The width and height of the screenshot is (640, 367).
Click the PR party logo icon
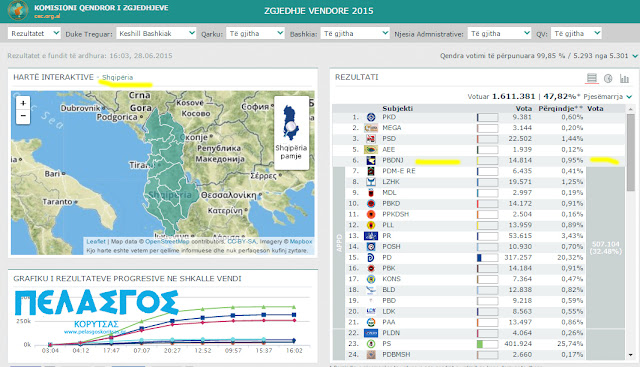[371, 236]
